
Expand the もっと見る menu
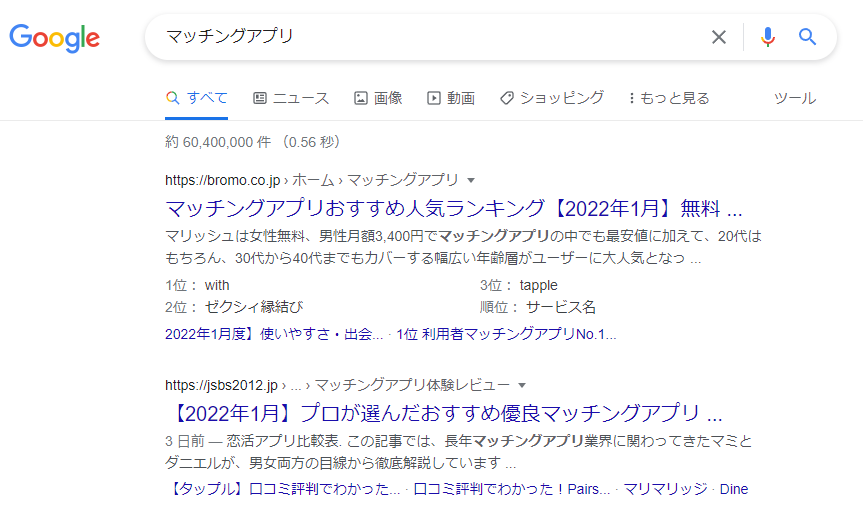(x=669, y=99)
